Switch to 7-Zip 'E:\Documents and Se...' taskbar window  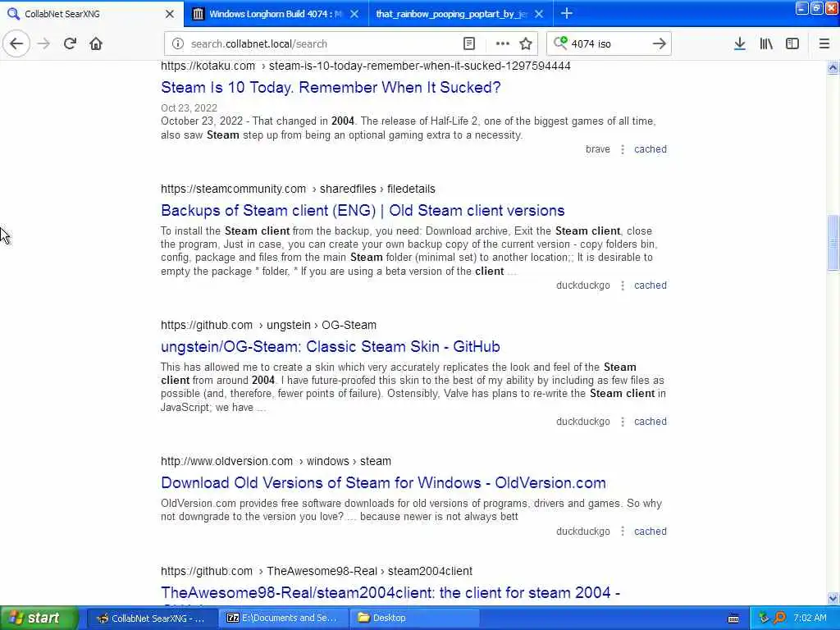[283, 619]
